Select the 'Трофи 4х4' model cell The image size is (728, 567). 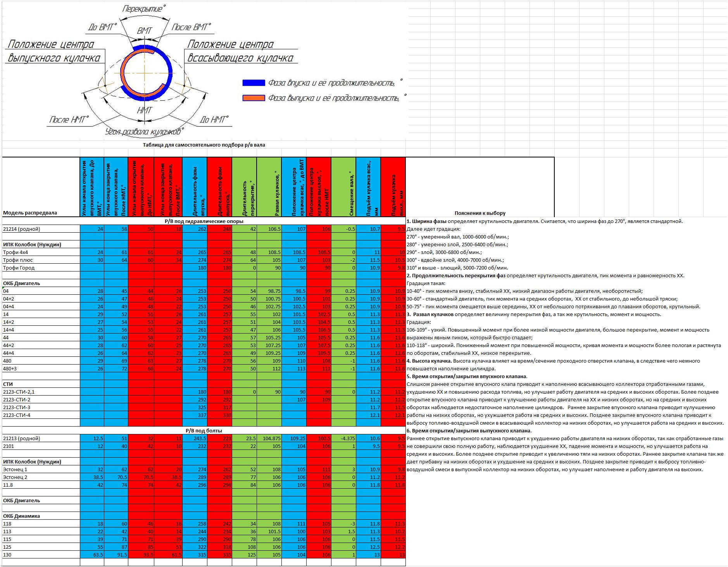(41, 252)
